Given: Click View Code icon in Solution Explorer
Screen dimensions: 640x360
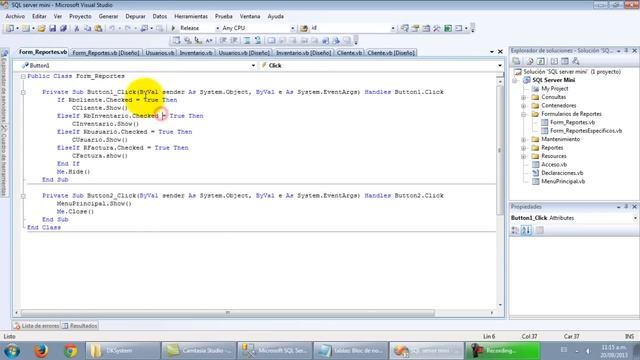Looking at the screenshot, I should tap(554, 61).
